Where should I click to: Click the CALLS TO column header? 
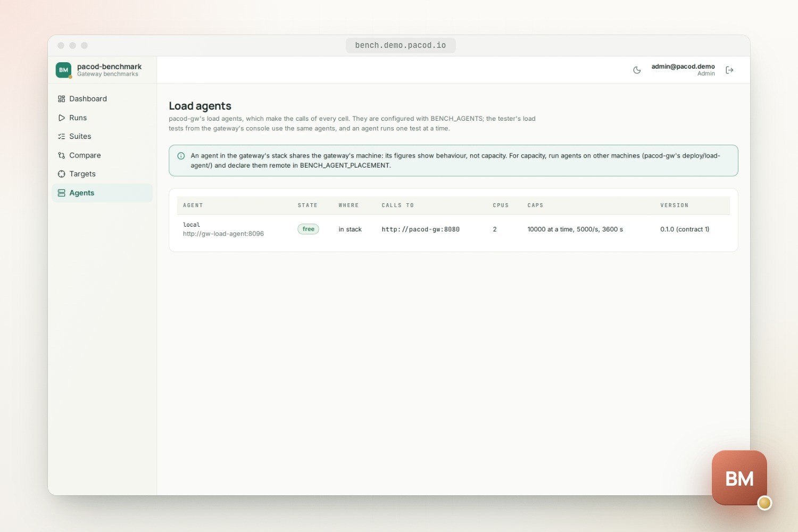coord(397,205)
